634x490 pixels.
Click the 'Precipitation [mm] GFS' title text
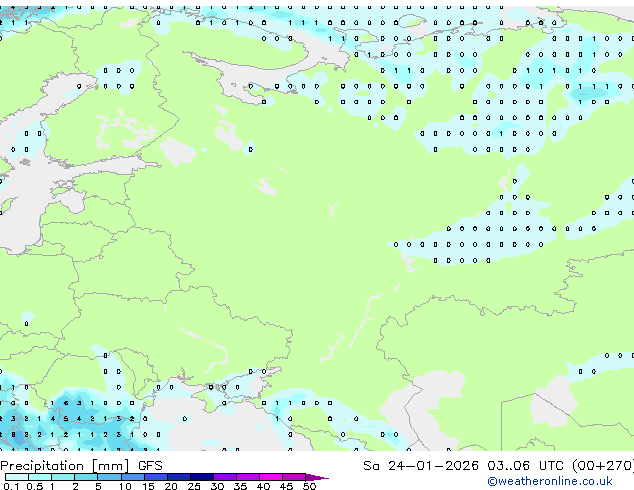(x=81, y=466)
